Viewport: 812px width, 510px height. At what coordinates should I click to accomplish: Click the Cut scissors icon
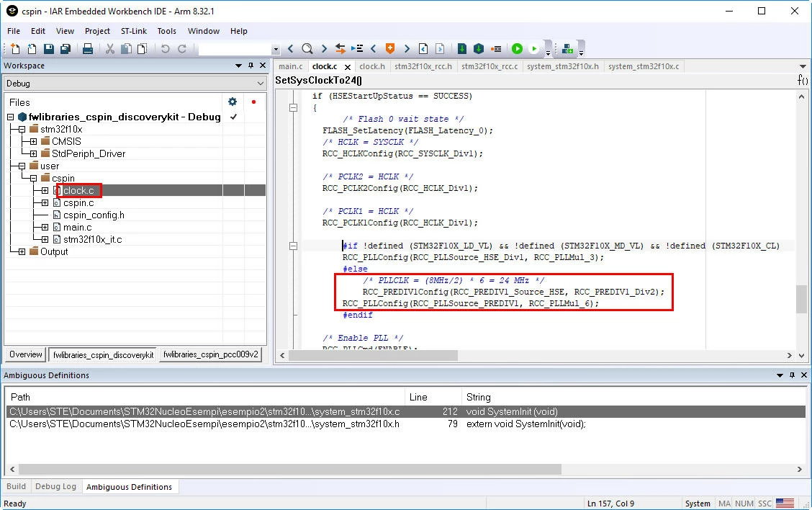110,49
